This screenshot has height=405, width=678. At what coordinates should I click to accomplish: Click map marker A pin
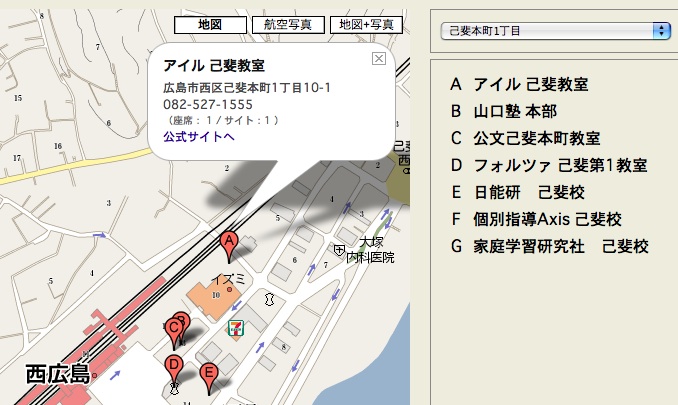coord(228,243)
